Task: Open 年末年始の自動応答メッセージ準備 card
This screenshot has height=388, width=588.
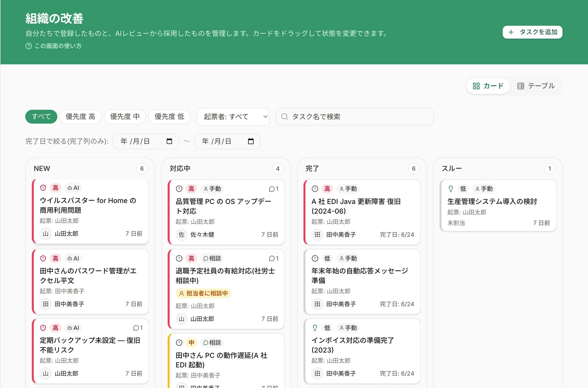Action: (x=362, y=282)
